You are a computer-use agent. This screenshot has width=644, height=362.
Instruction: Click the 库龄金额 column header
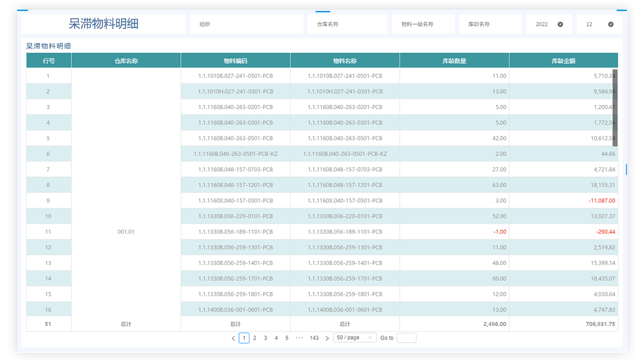coord(563,61)
